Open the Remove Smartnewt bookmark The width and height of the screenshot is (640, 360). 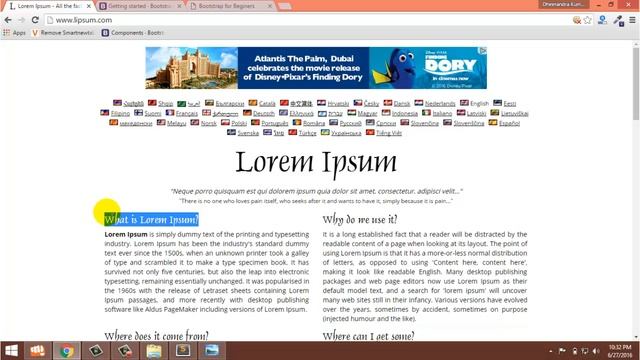tap(63, 33)
